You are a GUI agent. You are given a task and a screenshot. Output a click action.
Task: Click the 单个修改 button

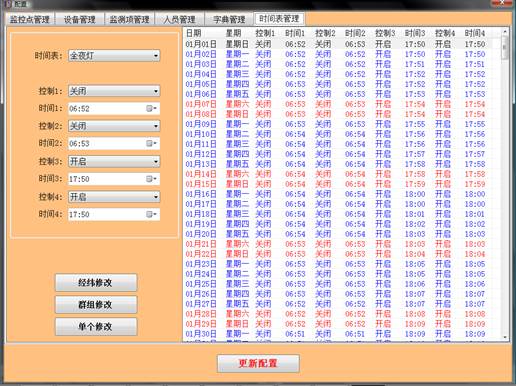pyautogui.click(x=96, y=327)
